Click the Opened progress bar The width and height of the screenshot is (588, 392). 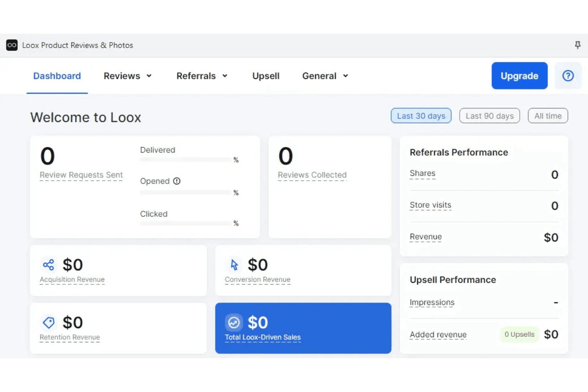pos(186,193)
